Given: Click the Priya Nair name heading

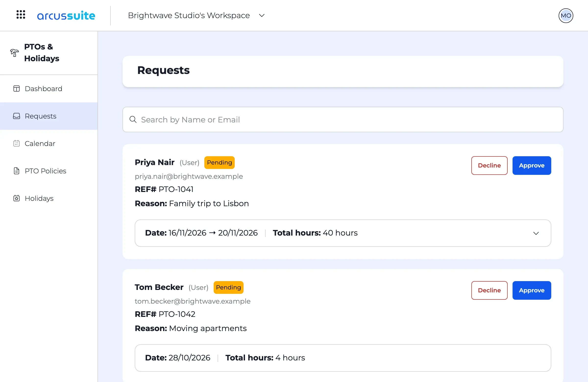Looking at the screenshot, I should coord(155,162).
